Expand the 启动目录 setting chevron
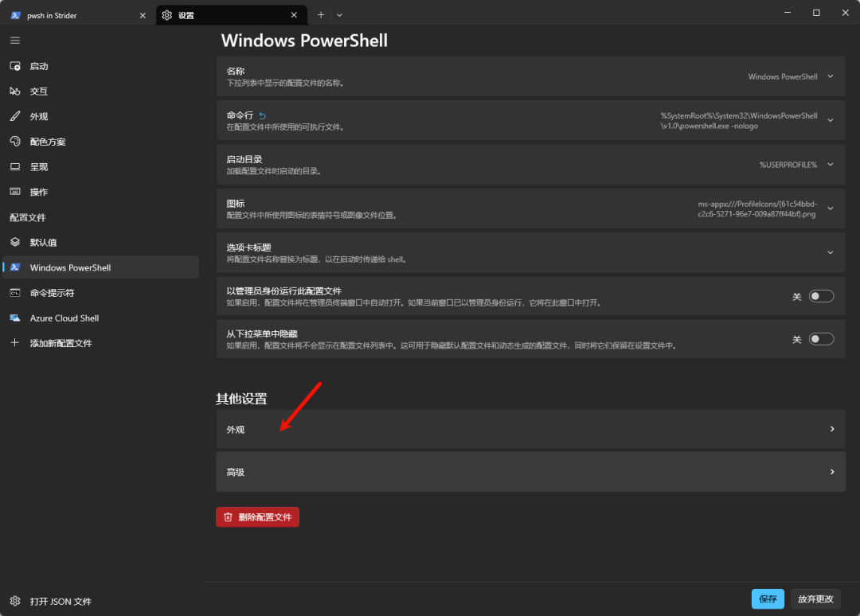 831,165
